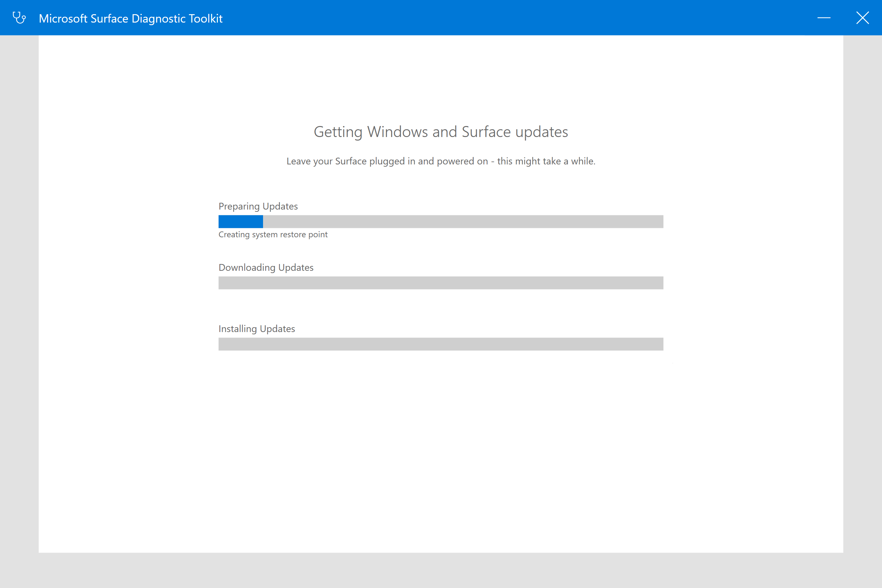
Task: Close the Surface Diagnostic Toolkit window
Action: [x=862, y=18]
